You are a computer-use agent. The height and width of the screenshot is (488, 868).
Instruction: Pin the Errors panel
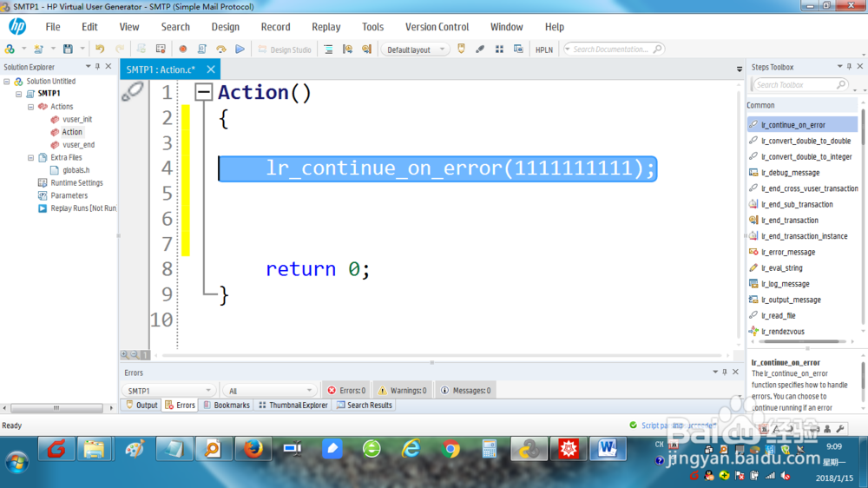tap(725, 373)
